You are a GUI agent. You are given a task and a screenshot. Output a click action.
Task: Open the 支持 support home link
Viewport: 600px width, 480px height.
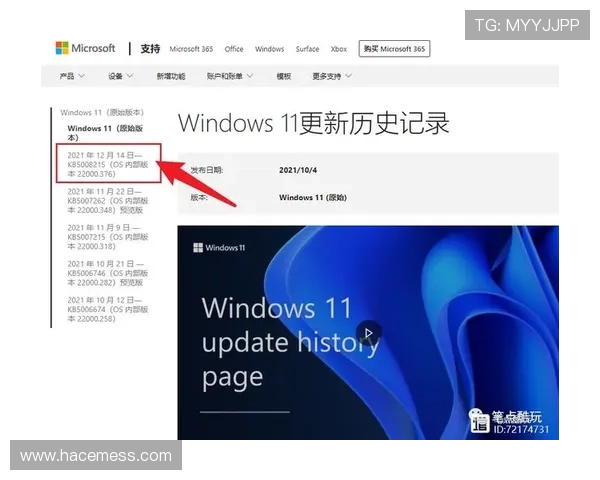click(150, 49)
